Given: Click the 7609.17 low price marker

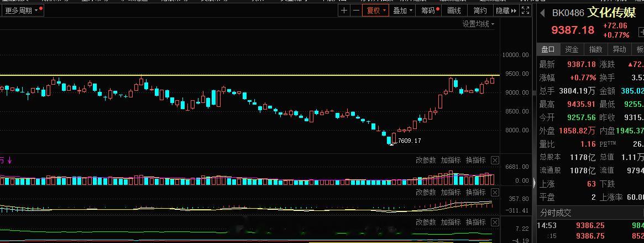Looking at the screenshot, I should (x=410, y=141).
